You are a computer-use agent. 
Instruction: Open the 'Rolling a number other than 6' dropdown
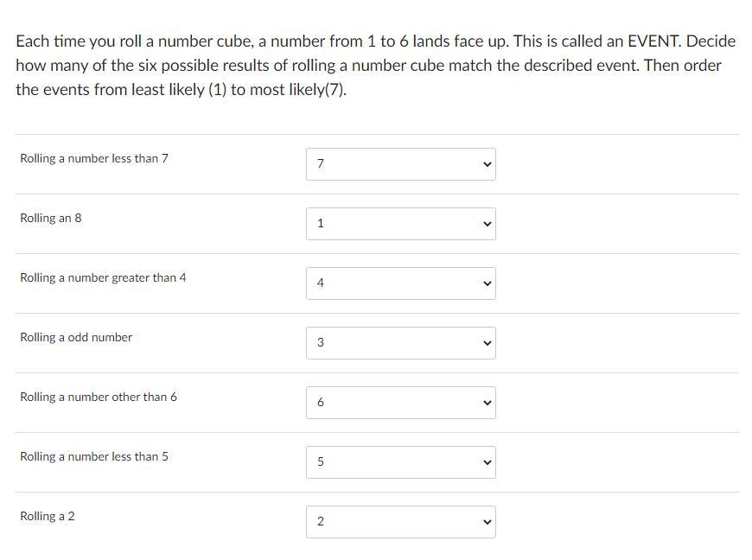point(400,403)
